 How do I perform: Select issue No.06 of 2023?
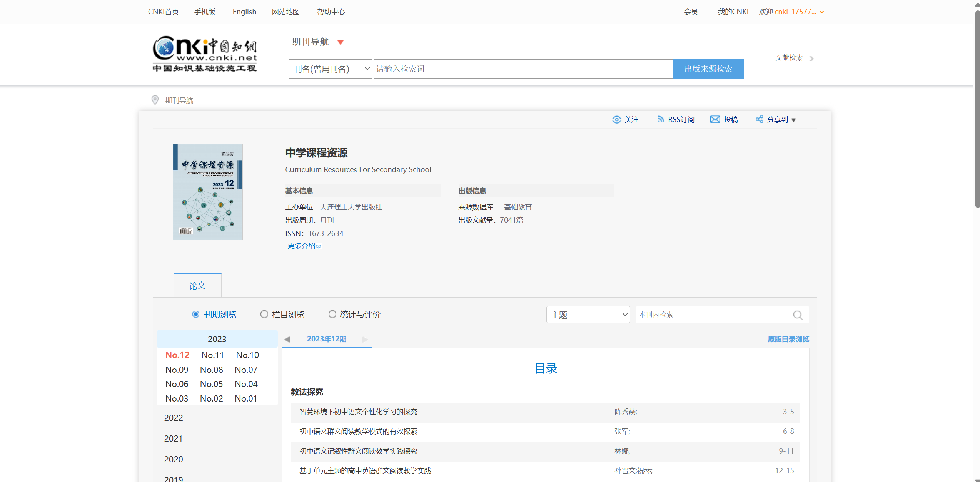[x=177, y=384]
